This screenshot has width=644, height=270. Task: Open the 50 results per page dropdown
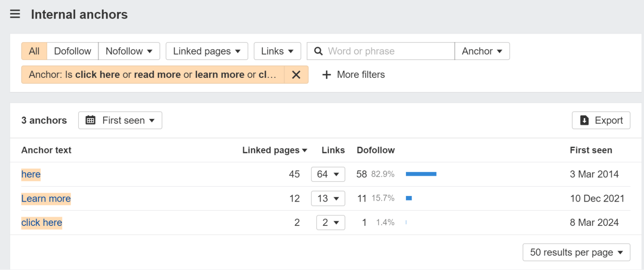(576, 252)
